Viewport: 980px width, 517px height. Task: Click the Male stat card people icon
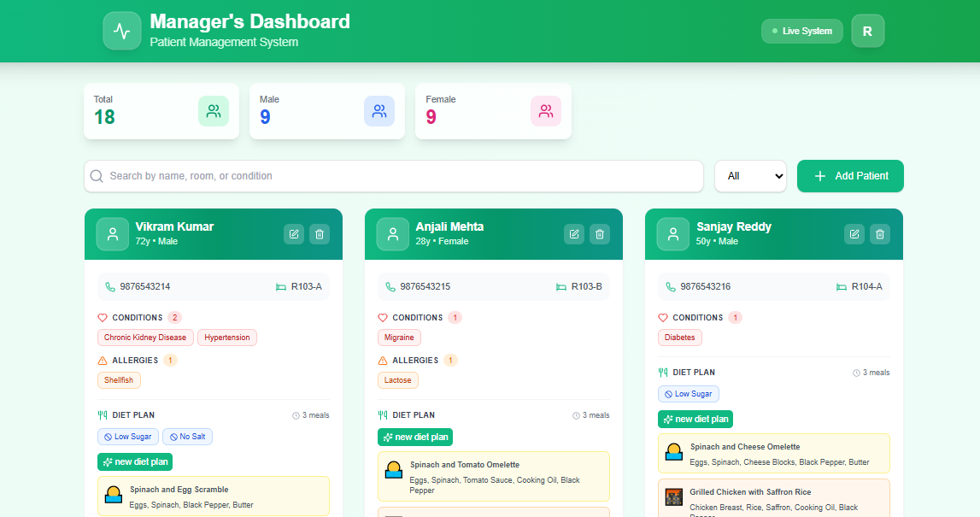tap(379, 111)
